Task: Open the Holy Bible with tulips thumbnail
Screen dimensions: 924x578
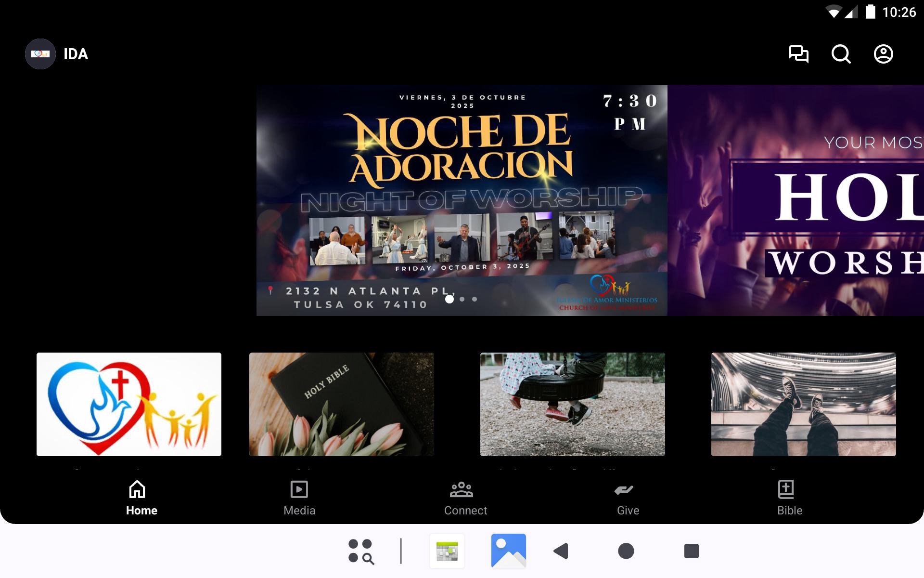Action: [x=341, y=404]
